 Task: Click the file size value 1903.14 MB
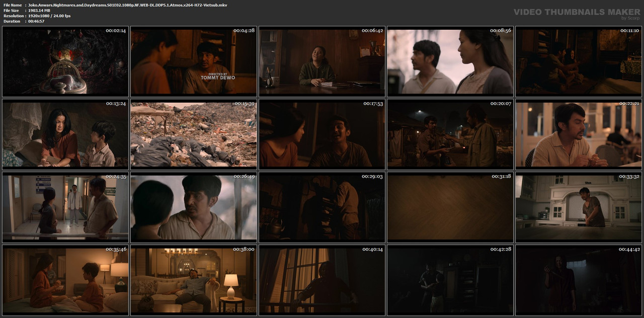pos(39,10)
